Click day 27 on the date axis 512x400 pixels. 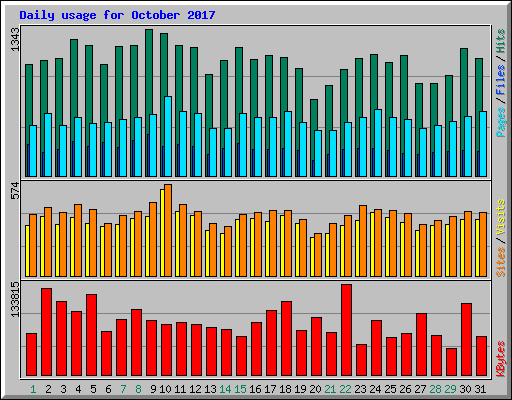click(x=420, y=389)
